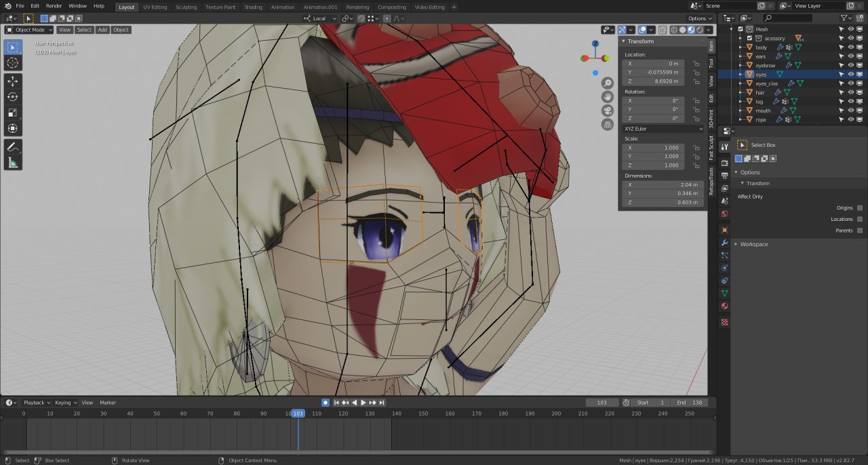Open the Render properties tab
868x465 pixels.
[724, 163]
